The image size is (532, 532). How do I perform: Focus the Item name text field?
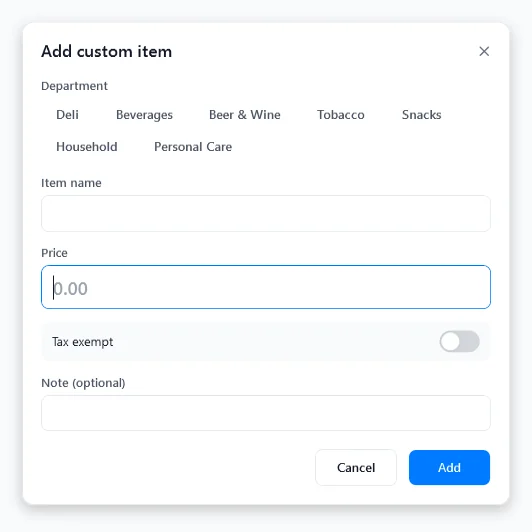[x=266, y=213]
